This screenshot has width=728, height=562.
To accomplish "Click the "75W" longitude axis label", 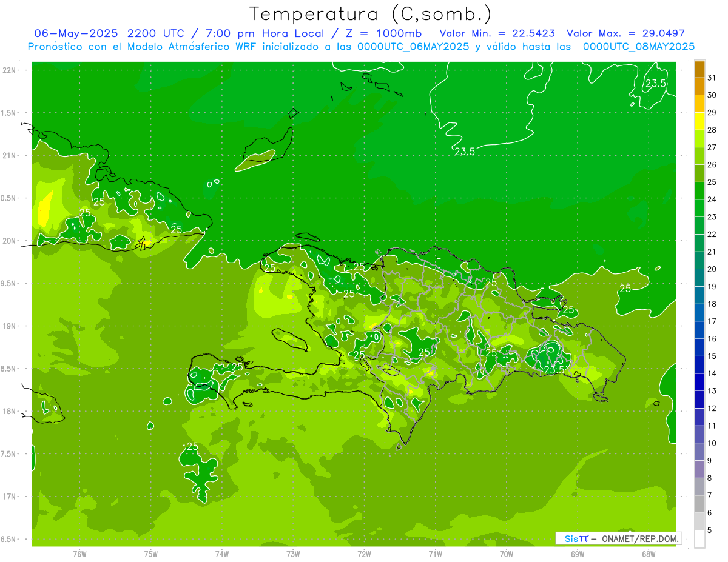I will pos(151,554).
